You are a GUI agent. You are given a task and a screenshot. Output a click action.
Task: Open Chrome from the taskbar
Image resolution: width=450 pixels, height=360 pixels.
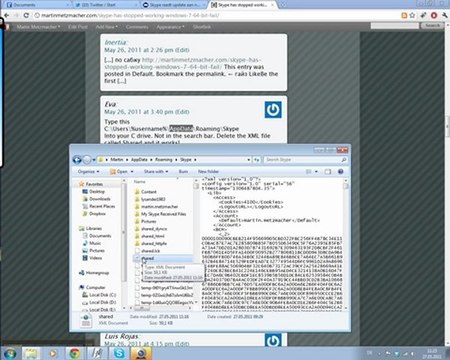click(x=74, y=353)
